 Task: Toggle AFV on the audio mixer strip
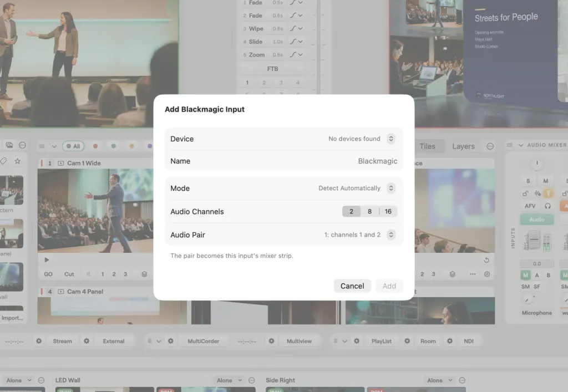point(530,206)
